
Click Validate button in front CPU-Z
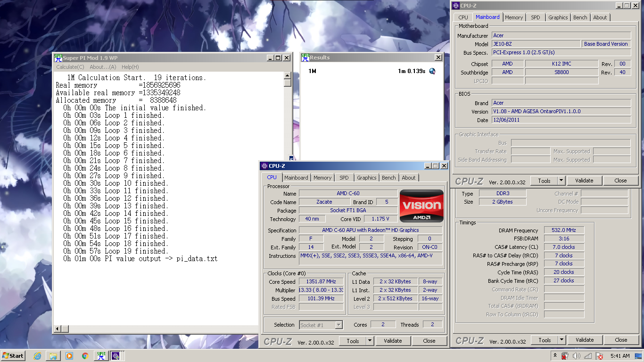[x=393, y=341]
